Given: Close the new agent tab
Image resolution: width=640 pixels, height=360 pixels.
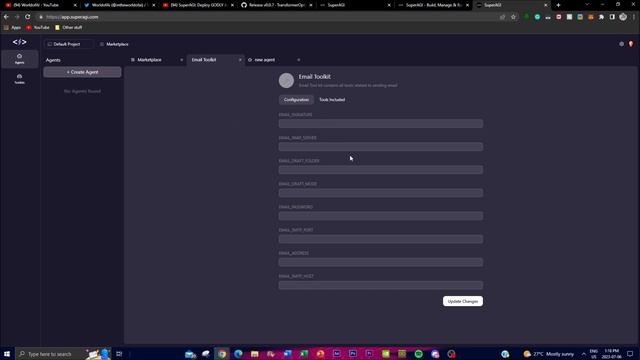Looking at the screenshot, I should 299,60.
